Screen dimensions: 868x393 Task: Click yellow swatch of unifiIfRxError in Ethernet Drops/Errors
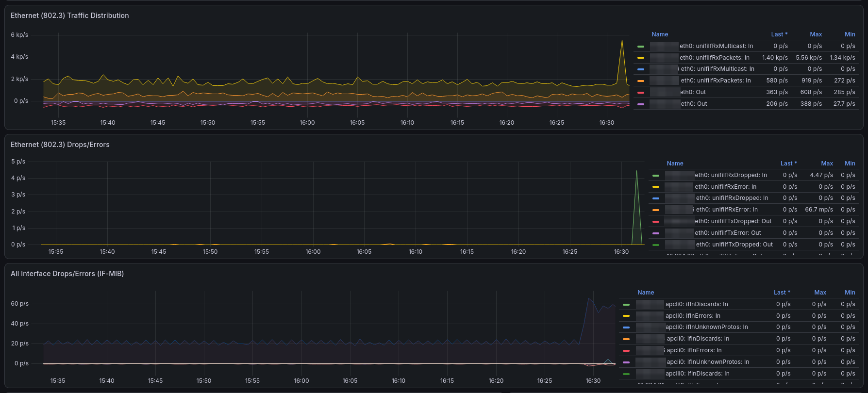click(656, 187)
